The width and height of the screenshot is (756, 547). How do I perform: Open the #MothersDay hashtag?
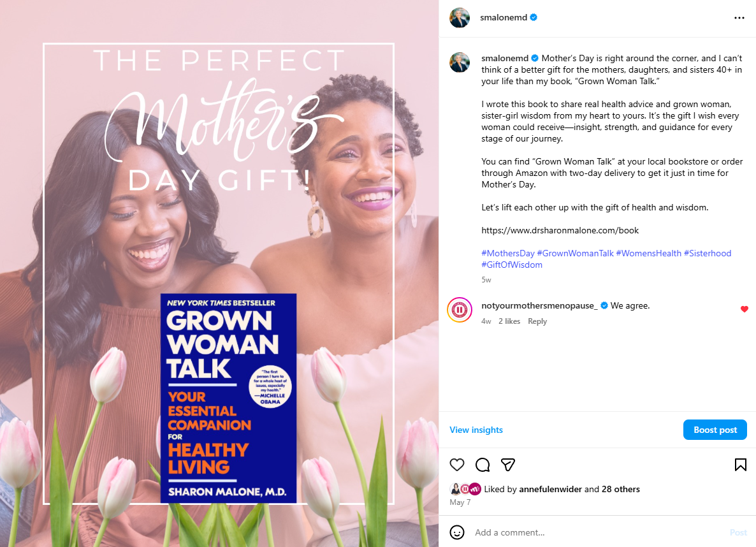click(507, 253)
